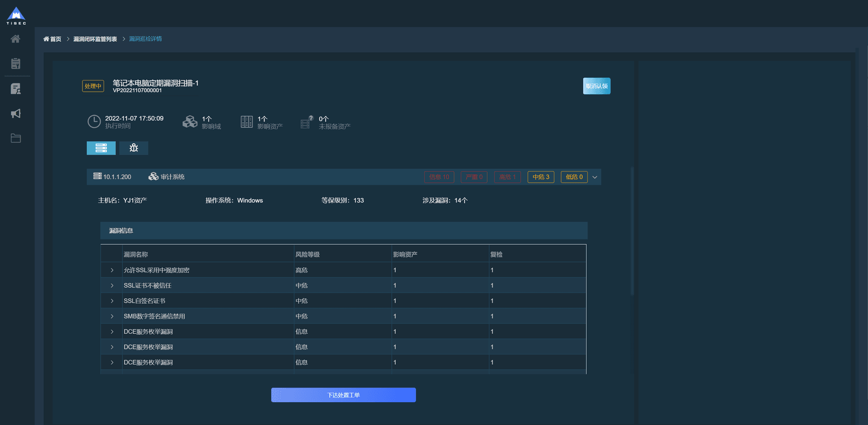Click the IP address 10.1.1.200
This screenshot has height=425, width=868.
tap(117, 177)
